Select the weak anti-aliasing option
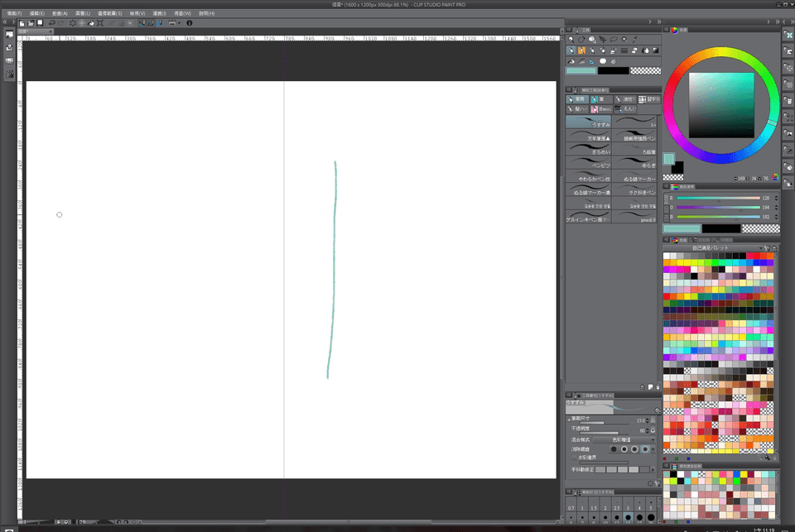 click(624, 449)
